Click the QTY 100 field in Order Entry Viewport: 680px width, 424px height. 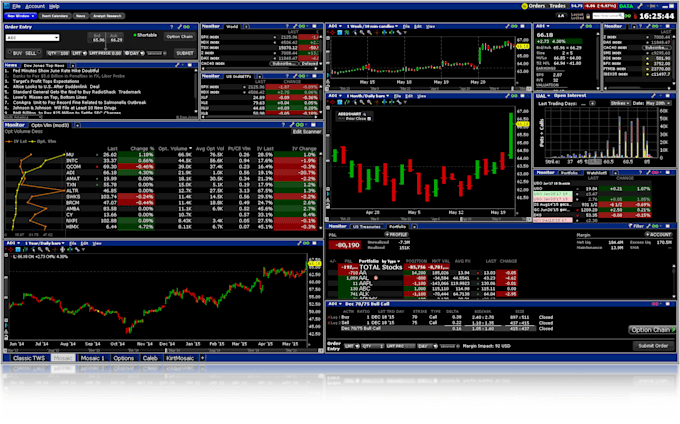(x=58, y=53)
